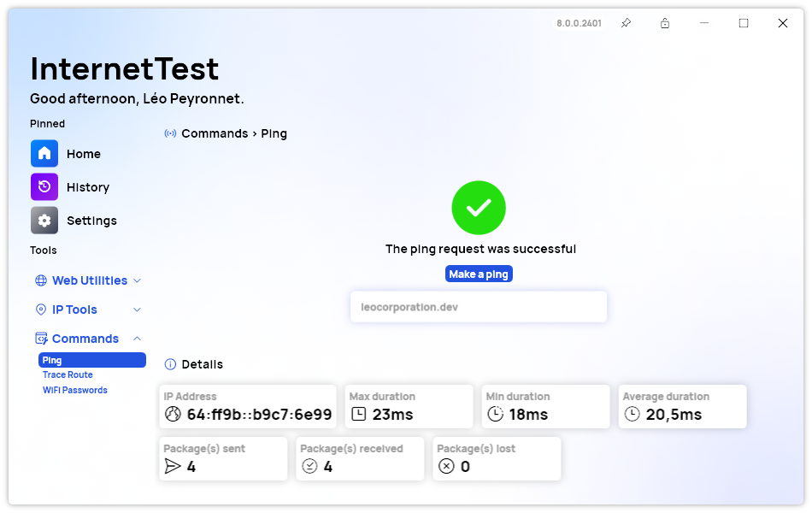
Task: Go to Home in pinned list
Action: 84,154
